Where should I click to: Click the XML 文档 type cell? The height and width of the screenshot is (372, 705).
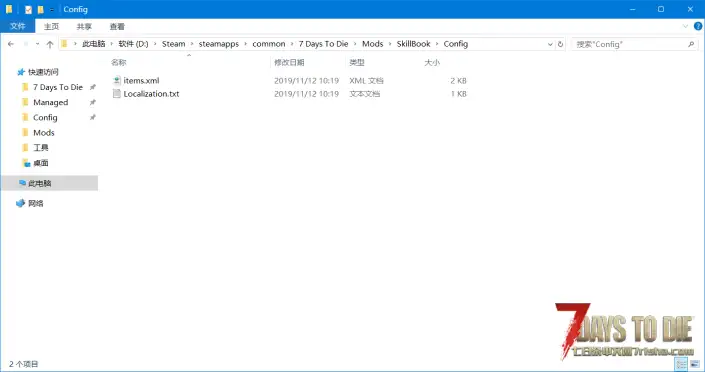(x=366, y=81)
